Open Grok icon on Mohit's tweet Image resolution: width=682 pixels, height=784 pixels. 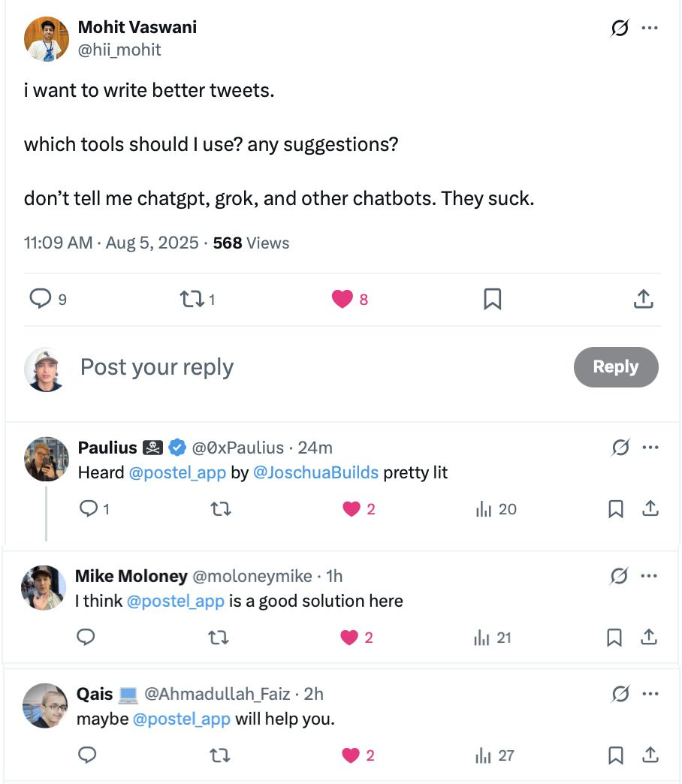click(620, 28)
